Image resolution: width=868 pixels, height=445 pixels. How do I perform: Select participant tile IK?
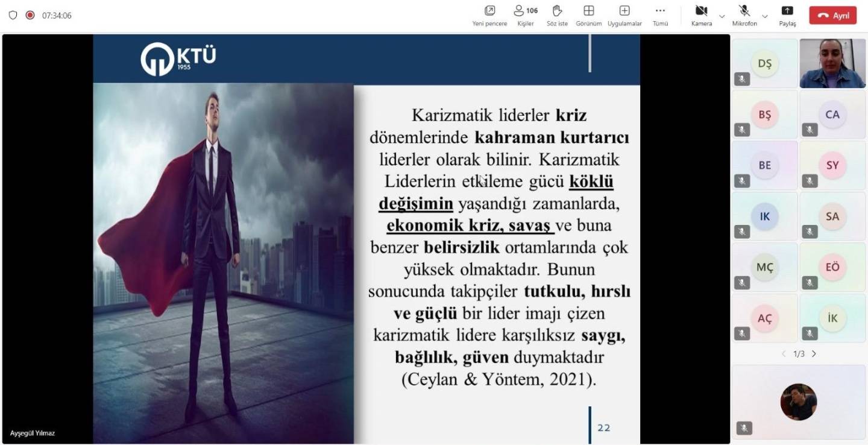coord(765,216)
